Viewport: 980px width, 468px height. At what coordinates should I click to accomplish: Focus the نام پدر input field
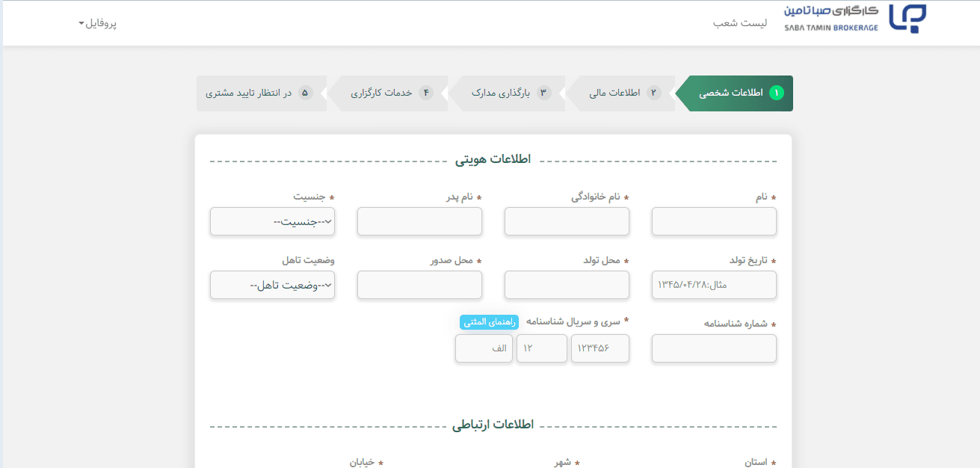click(419, 221)
